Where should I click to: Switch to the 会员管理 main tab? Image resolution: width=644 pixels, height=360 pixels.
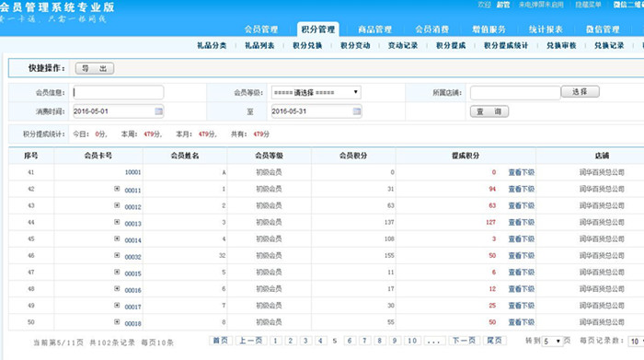[x=261, y=29]
